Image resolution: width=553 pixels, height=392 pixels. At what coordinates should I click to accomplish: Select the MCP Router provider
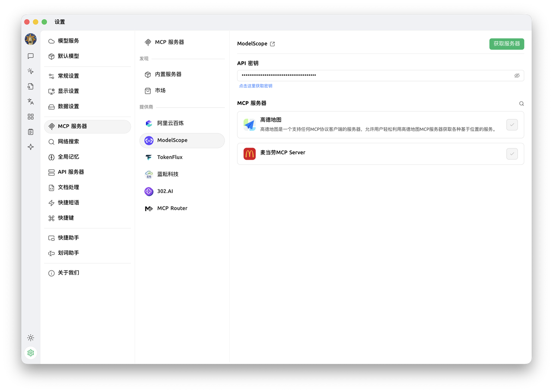[x=182, y=208]
